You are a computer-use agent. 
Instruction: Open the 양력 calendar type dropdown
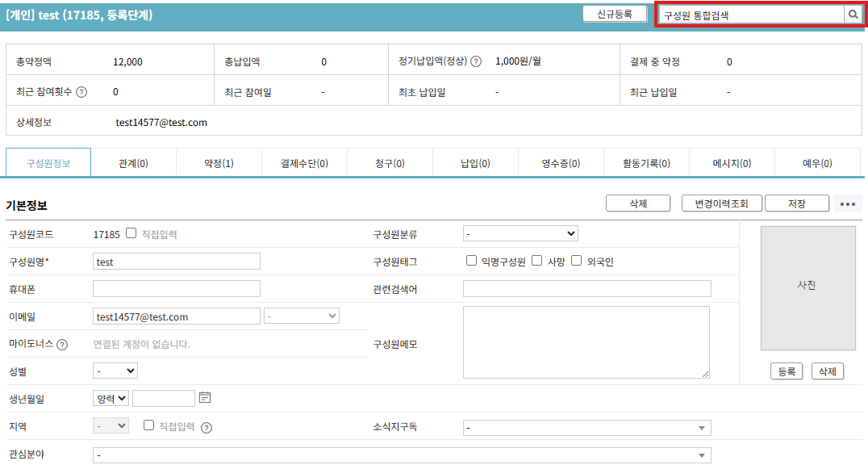tap(111, 398)
